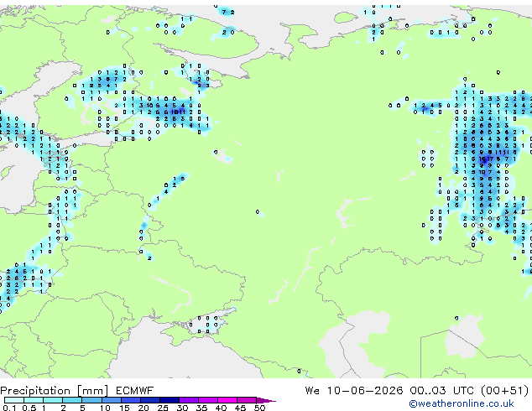
Task: Select the 35–40 mm legend color swatch
Action: click(x=207, y=400)
